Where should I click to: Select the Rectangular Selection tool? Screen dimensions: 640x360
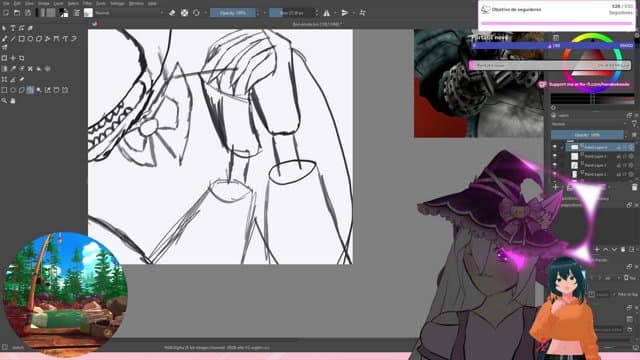click(x=4, y=90)
